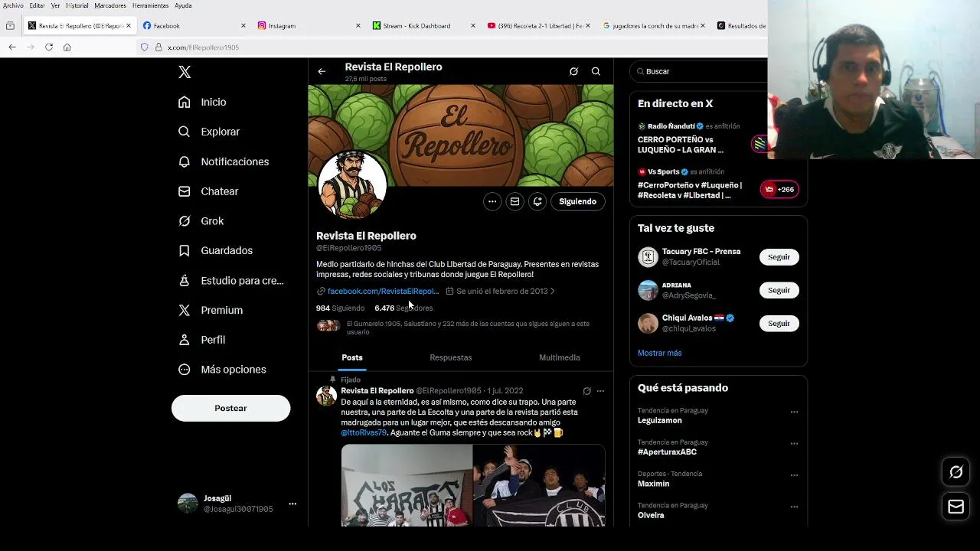The image size is (980, 551).
Task: Open Los Charatas photo in pinned post
Action: pyautogui.click(x=407, y=485)
